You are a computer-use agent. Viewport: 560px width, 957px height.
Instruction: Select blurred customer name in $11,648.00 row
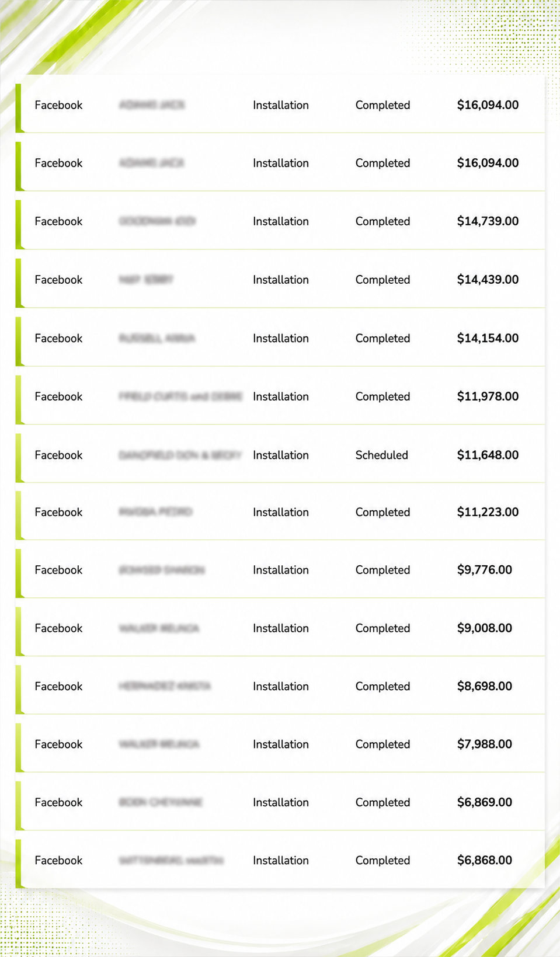point(180,455)
